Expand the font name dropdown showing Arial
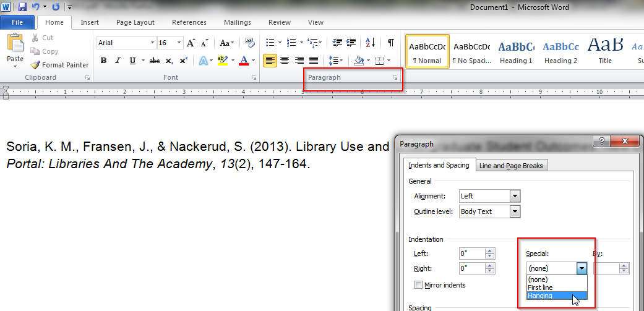This screenshot has height=311, width=644. point(152,43)
